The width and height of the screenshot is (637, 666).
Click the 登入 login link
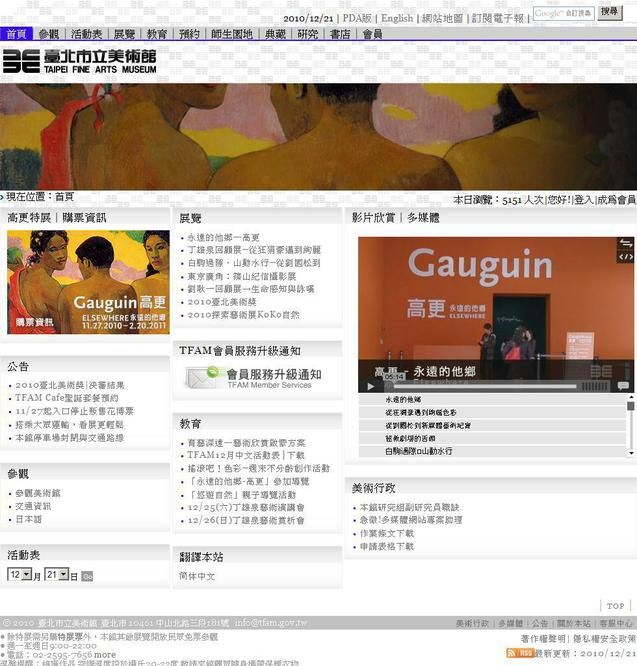click(x=584, y=200)
